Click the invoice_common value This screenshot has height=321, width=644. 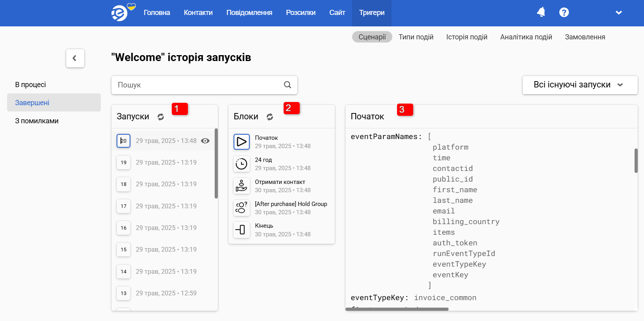445,298
